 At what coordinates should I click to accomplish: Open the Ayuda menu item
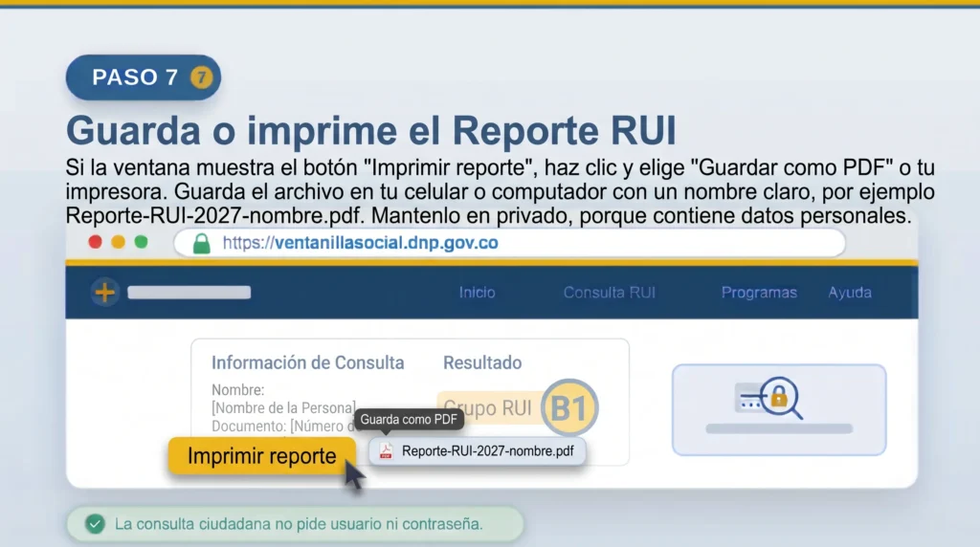click(850, 293)
